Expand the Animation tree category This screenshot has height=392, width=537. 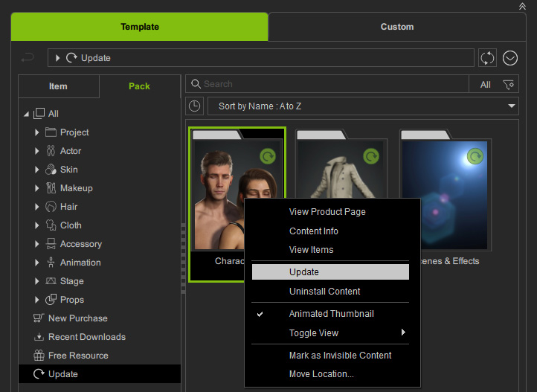click(x=37, y=263)
